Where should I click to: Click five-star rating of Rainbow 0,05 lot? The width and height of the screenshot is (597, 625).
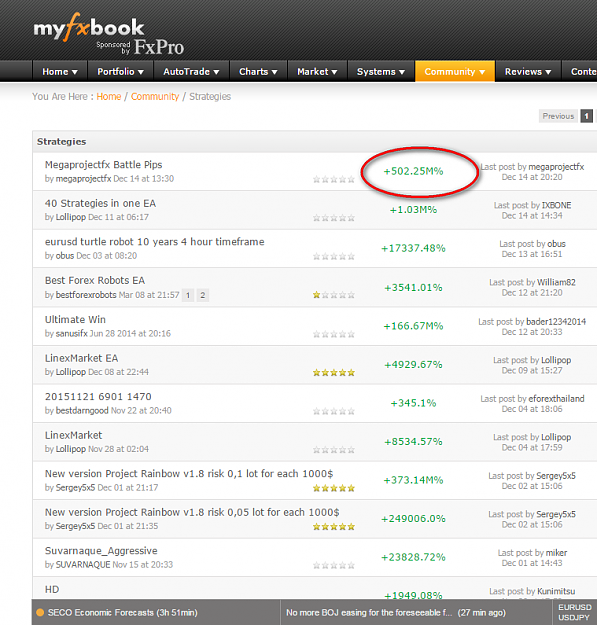(334, 527)
